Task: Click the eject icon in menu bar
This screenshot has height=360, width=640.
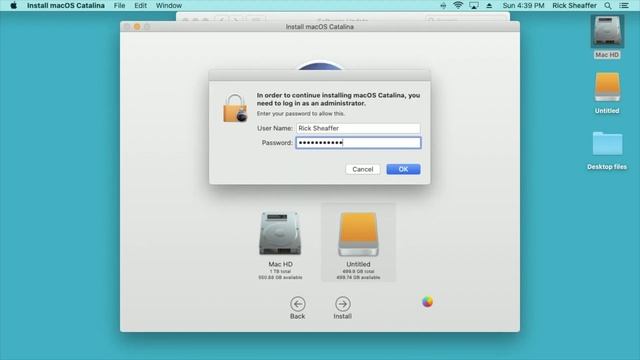Action: click(489, 6)
